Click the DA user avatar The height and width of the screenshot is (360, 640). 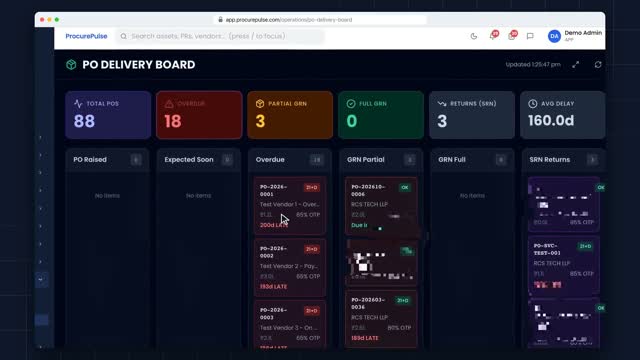click(554, 36)
